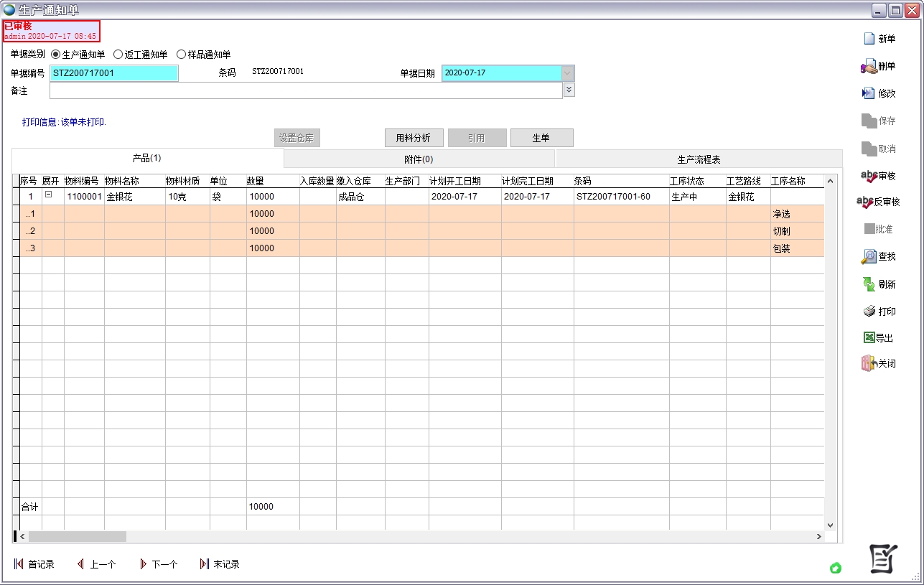Select the 样品通知单 radio button
The width and height of the screenshot is (924, 585).
click(181, 55)
